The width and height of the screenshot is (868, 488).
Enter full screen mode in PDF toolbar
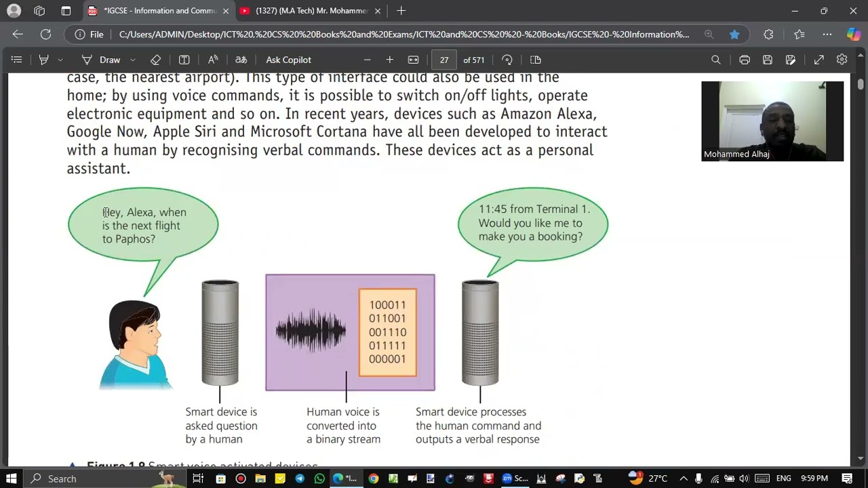click(819, 60)
